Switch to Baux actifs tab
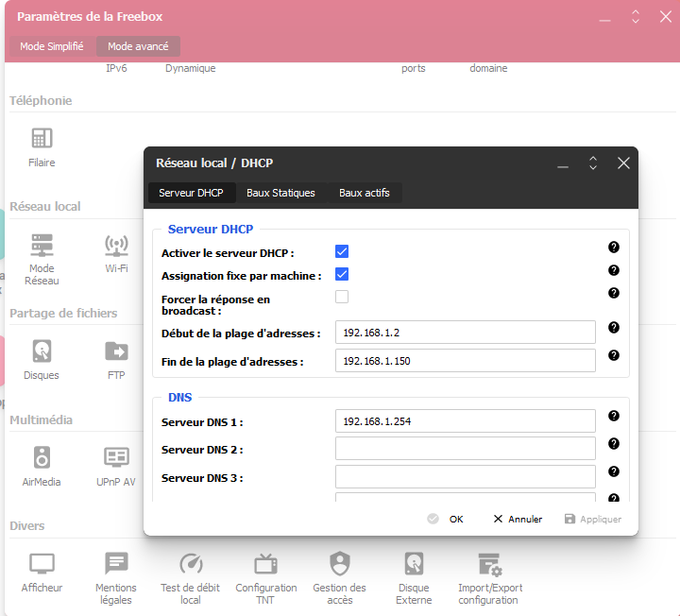 pos(365,193)
